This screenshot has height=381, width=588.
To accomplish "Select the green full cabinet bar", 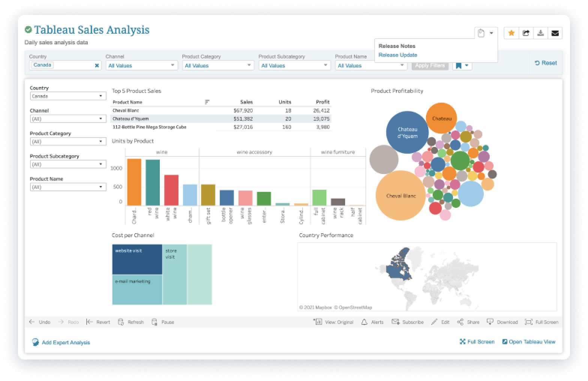I will coord(319,198).
